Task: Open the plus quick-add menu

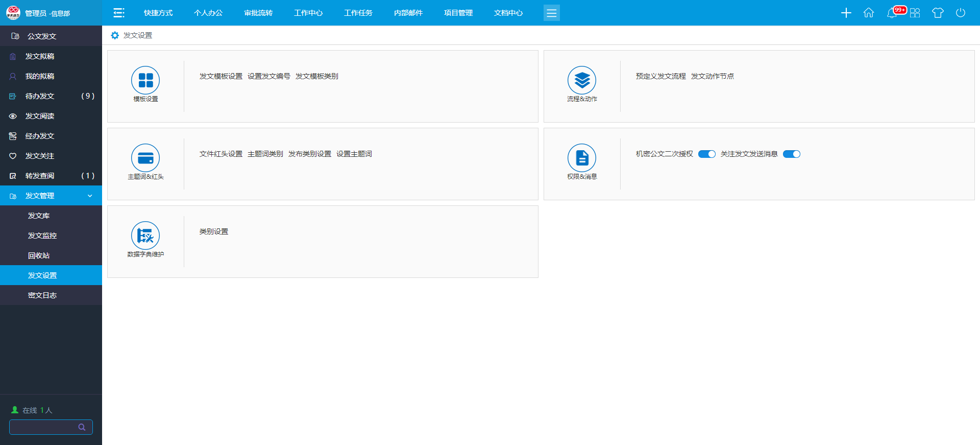Action: click(x=846, y=13)
